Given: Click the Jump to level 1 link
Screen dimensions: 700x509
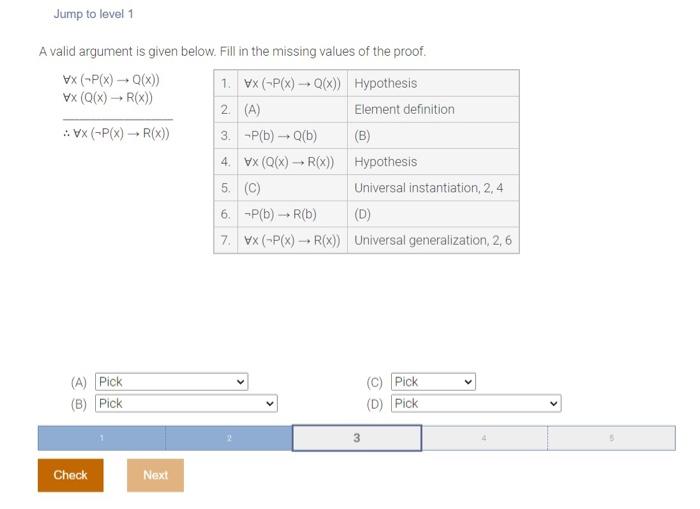Looking at the screenshot, I should click(93, 14).
